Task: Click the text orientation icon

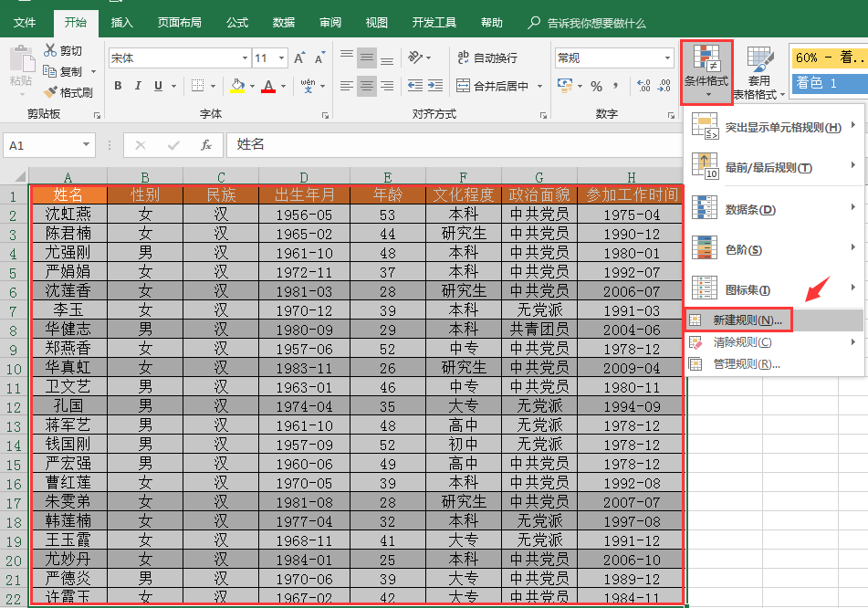Action: pos(415,58)
